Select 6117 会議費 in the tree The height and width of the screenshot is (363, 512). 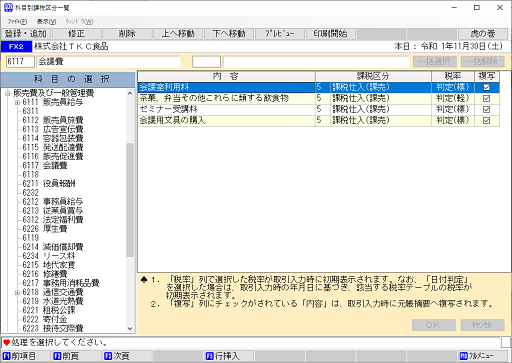[45, 166]
